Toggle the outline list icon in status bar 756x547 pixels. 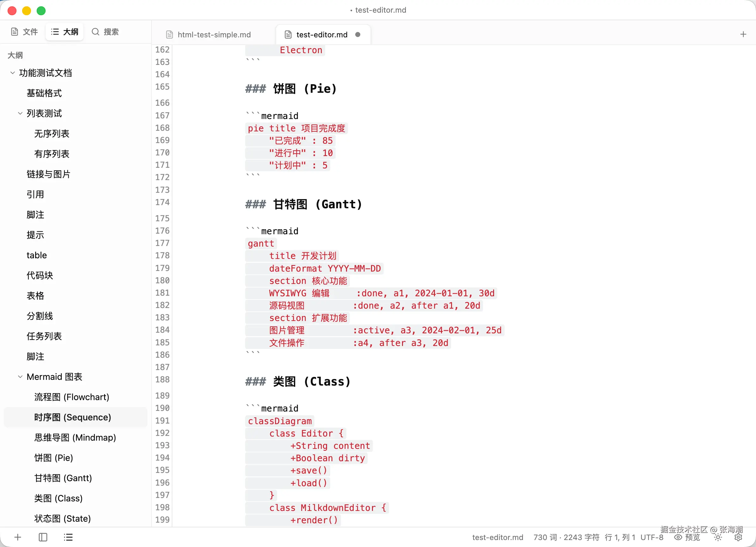point(68,537)
